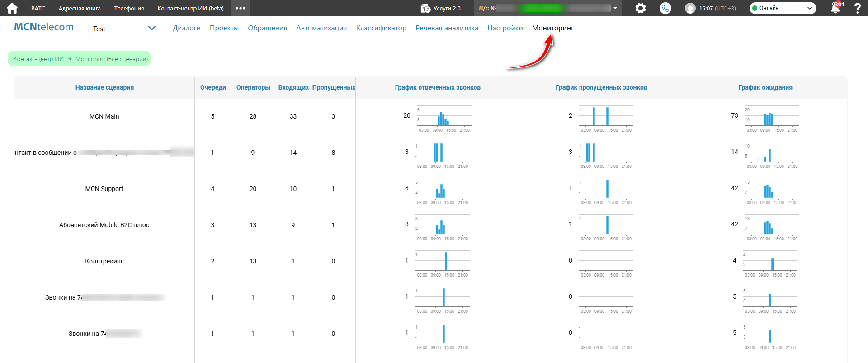
Task: Sort by Очереди column header
Action: pyautogui.click(x=213, y=87)
